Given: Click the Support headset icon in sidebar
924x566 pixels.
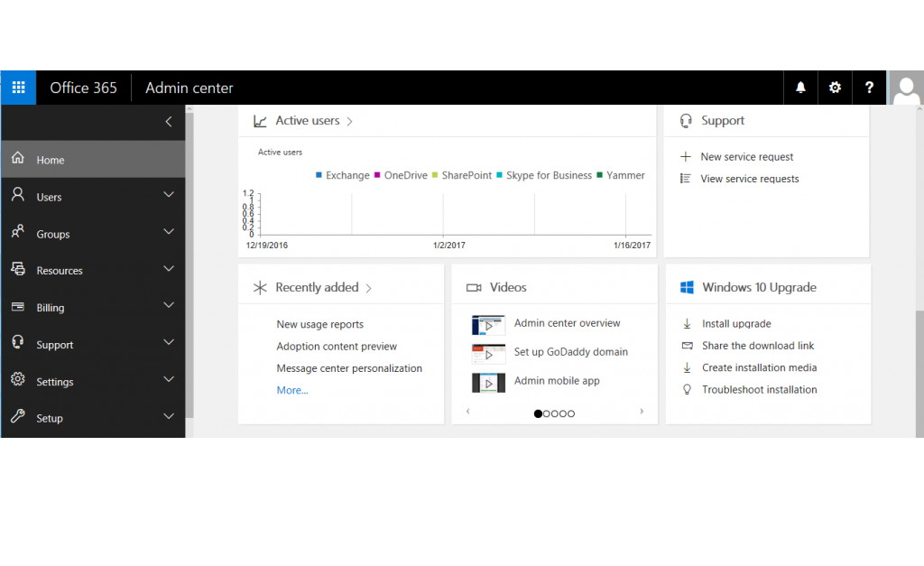Looking at the screenshot, I should tap(18, 342).
